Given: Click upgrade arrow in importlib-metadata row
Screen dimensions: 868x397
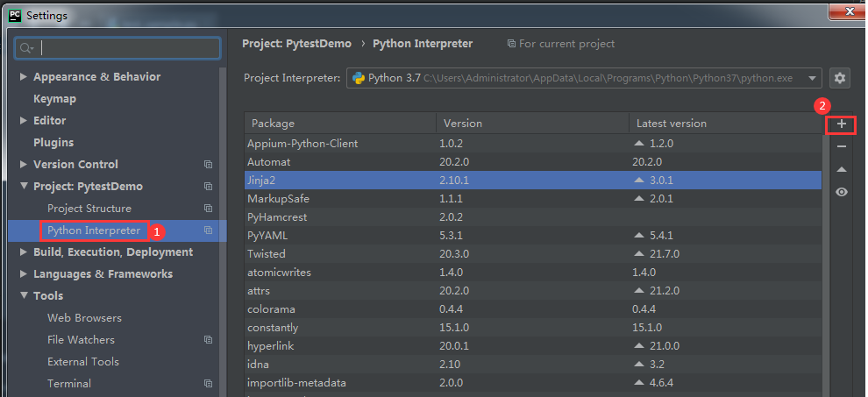Looking at the screenshot, I should point(639,383).
